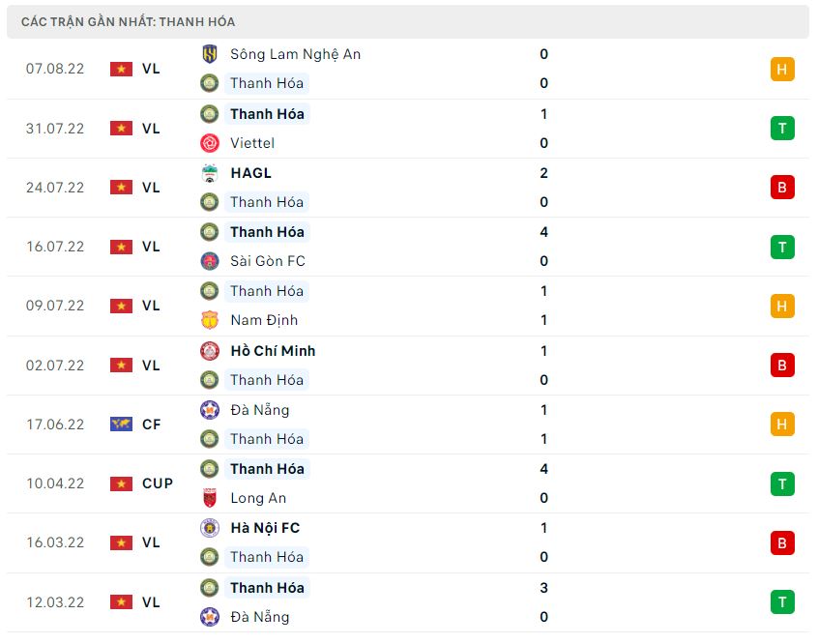Select the red B result on 24.07.22
This screenshot has height=644, width=818.
782,188
